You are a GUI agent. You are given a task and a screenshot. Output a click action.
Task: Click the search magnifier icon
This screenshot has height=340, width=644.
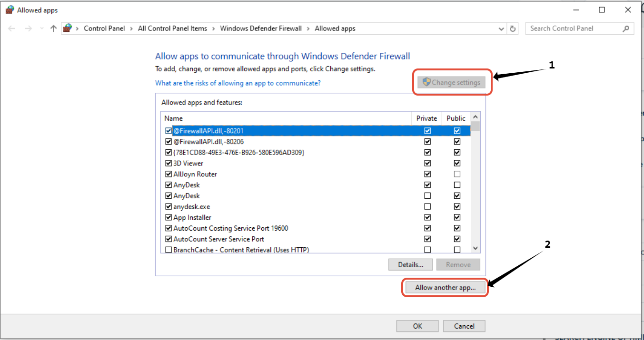(x=626, y=29)
